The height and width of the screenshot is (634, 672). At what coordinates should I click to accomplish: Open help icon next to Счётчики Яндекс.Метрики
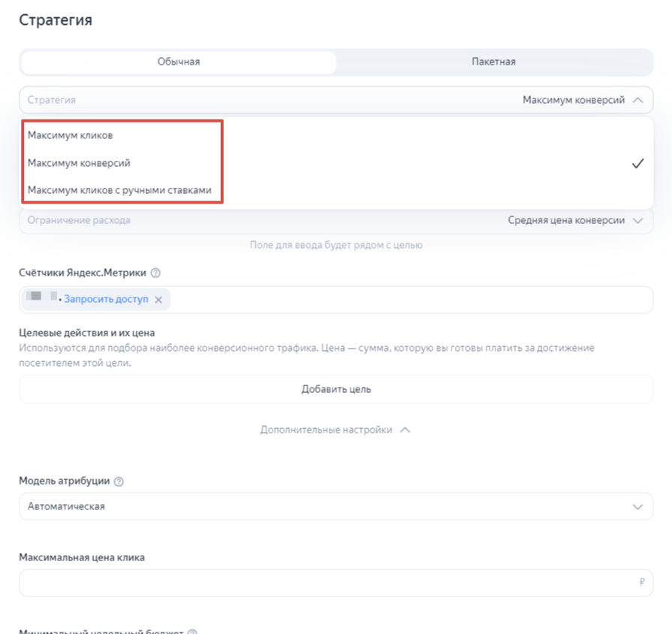click(x=155, y=273)
